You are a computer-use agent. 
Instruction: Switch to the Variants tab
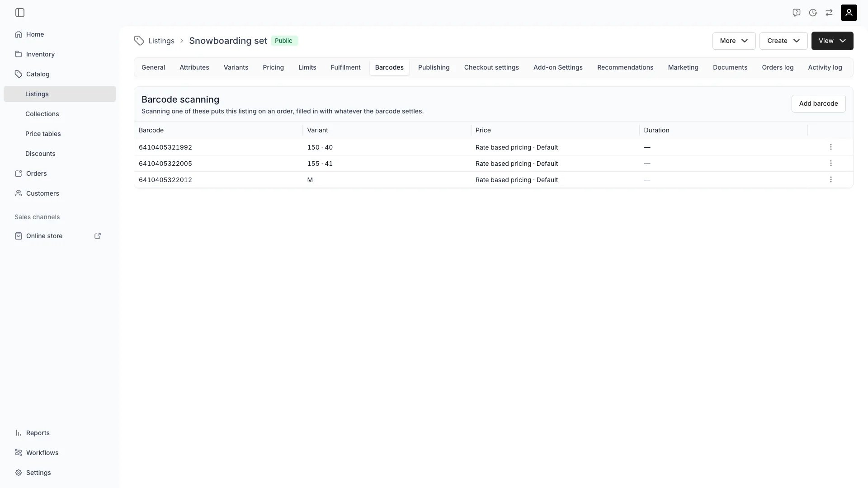pos(236,67)
